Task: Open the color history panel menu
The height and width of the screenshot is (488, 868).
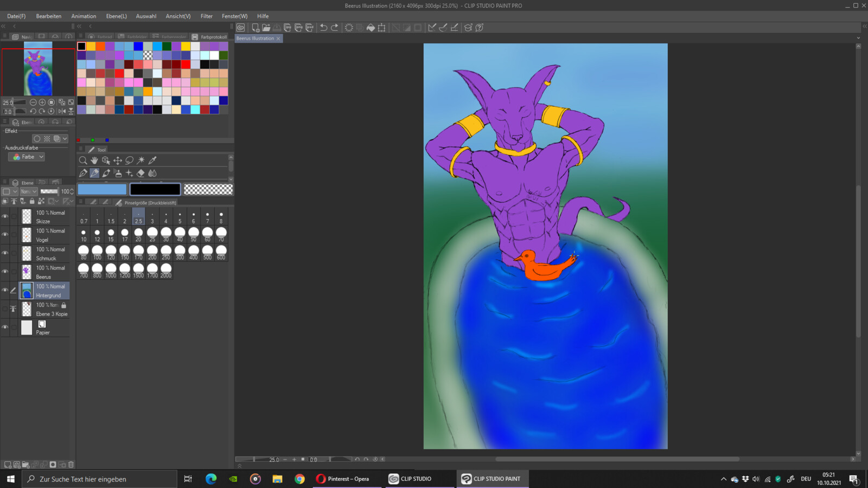Action: 80,37
